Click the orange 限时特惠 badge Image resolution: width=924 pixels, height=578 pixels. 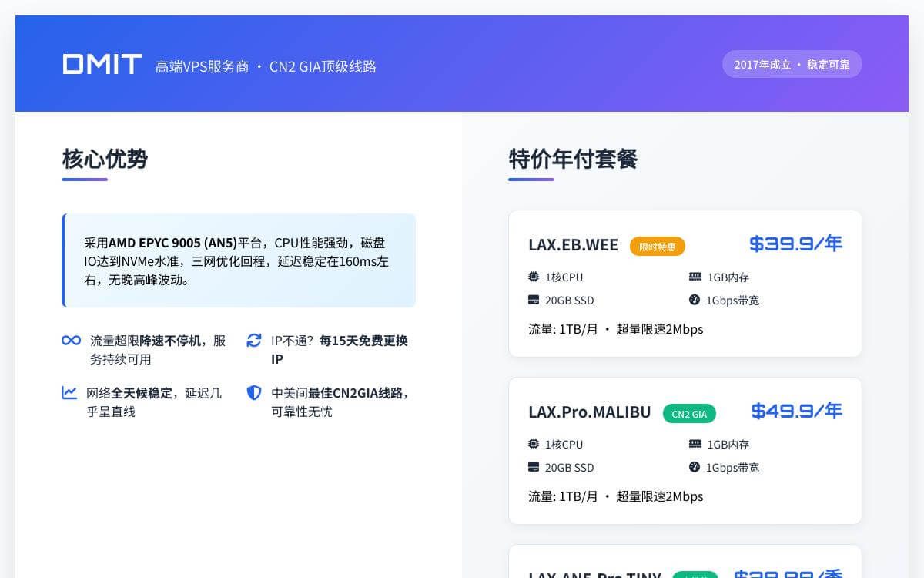coord(658,246)
